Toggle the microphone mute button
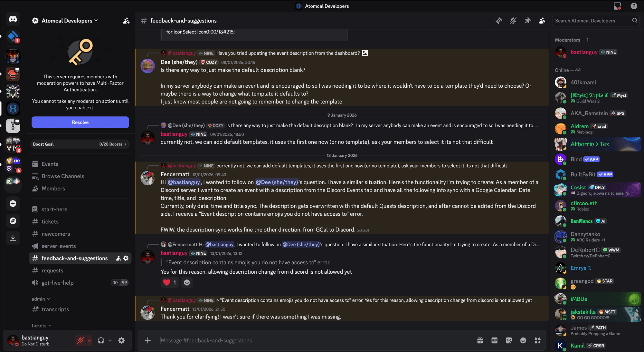Screen dimensions: 644x352 coord(80,340)
